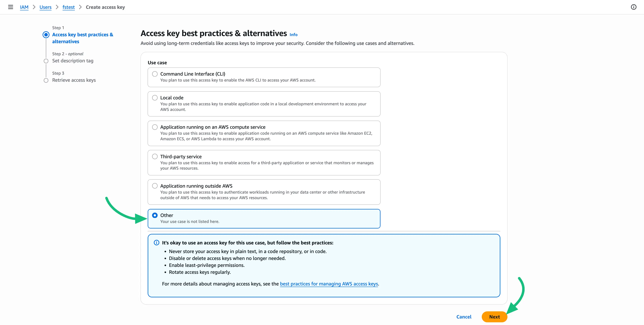Screen dimensions: 644x325
Task: Click the info icon in top-right corner
Action: (x=634, y=7)
